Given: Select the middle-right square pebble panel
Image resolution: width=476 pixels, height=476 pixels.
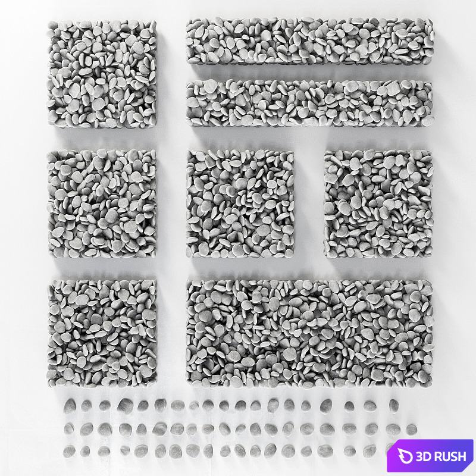Looking at the screenshot, I should click(379, 203).
